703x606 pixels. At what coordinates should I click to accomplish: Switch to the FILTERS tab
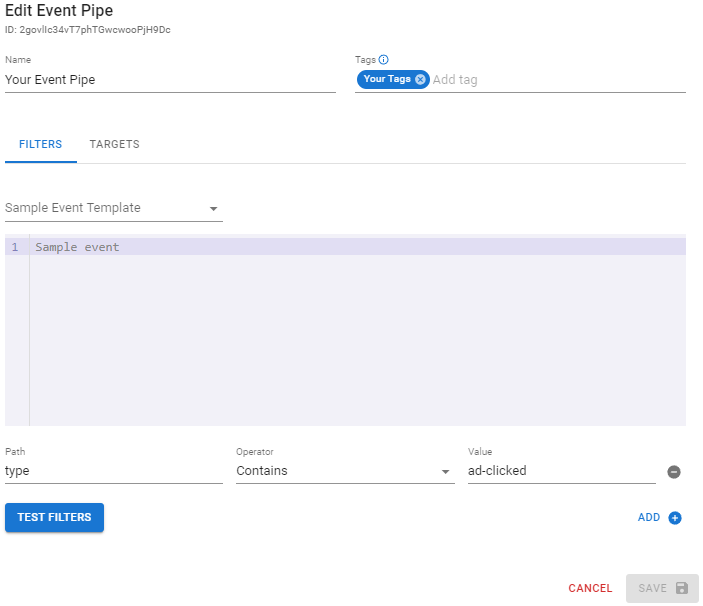pyautogui.click(x=40, y=144)
